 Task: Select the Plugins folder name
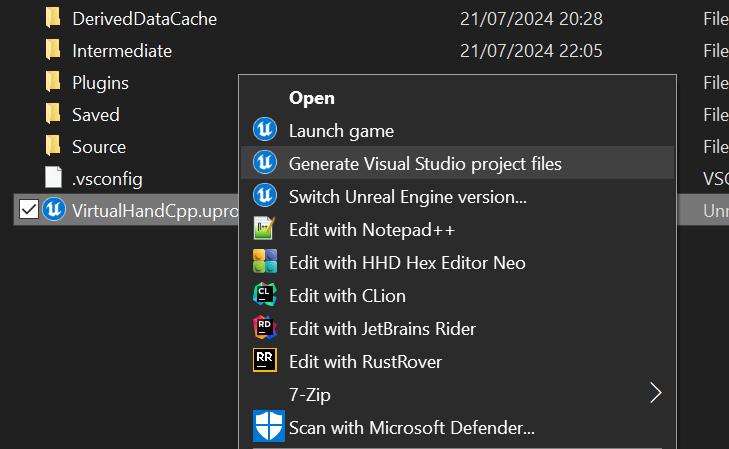coord(100,83)
